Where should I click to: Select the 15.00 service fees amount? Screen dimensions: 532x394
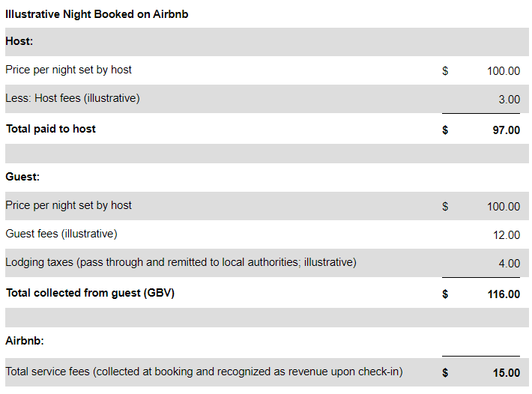[506, 373]
